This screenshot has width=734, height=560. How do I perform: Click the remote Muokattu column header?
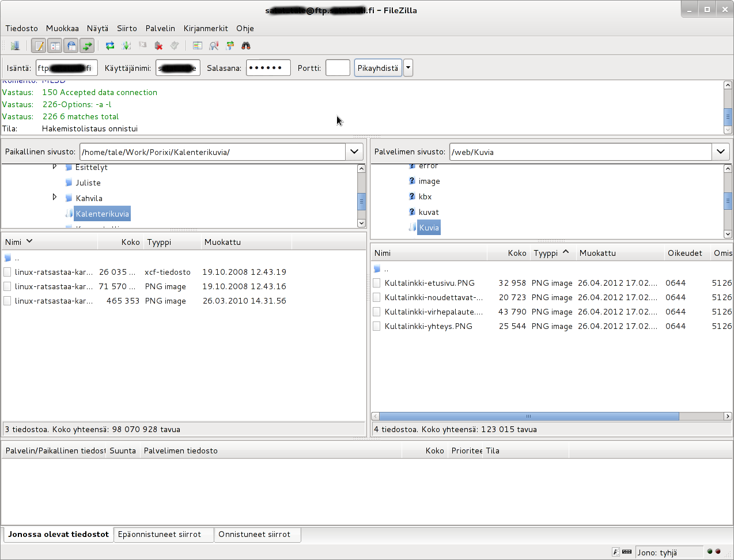coord(620,253)
